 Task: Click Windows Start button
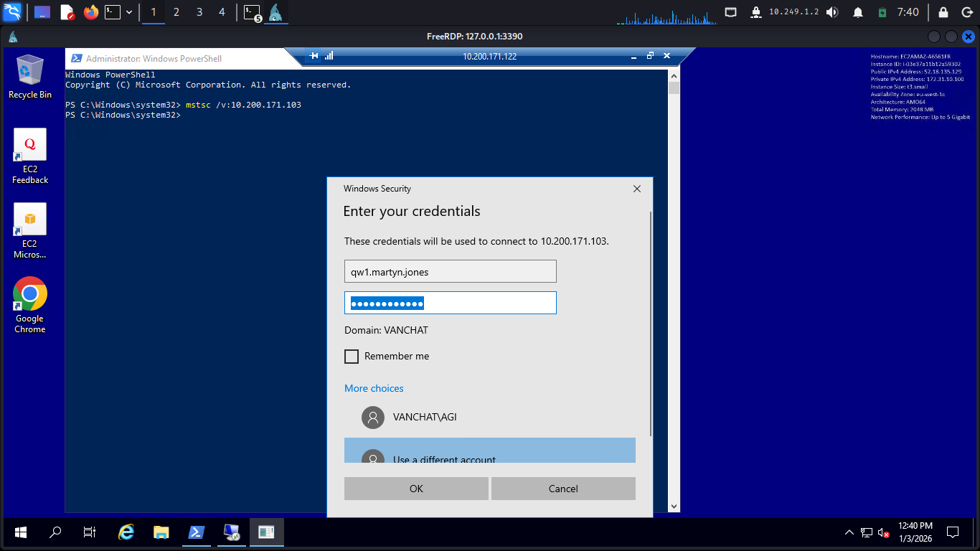[21, 532]
